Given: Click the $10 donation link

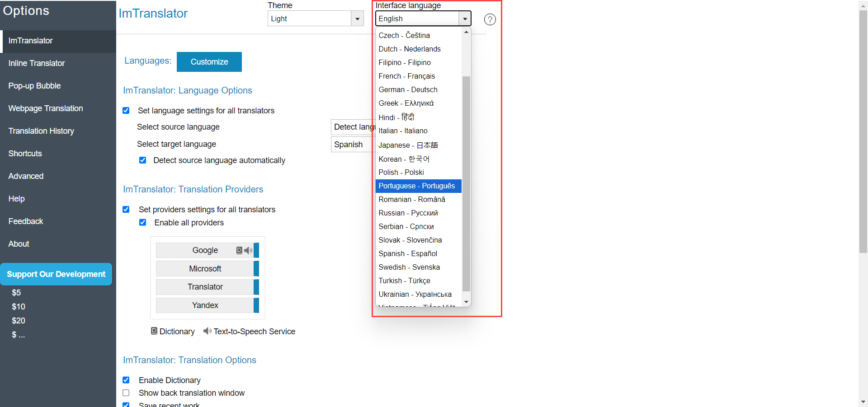Looking at the screenshot, I should coord(19,307).
